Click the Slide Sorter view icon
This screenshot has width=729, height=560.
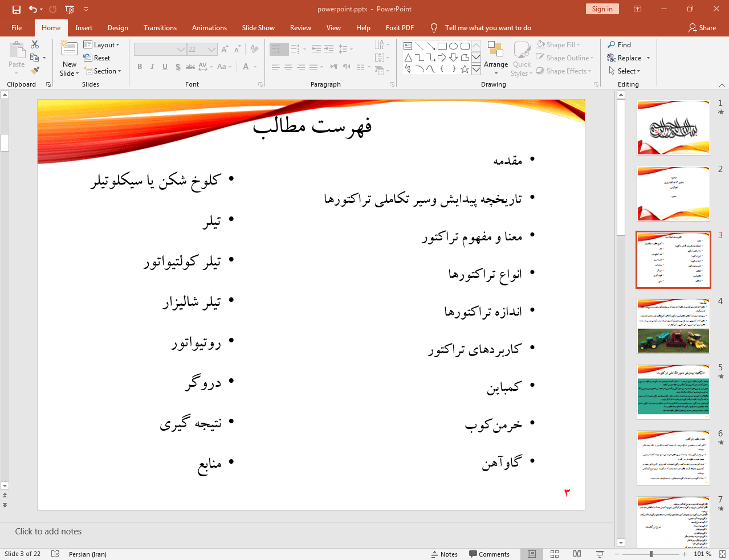pyautogui.click(x=555, y=554)
